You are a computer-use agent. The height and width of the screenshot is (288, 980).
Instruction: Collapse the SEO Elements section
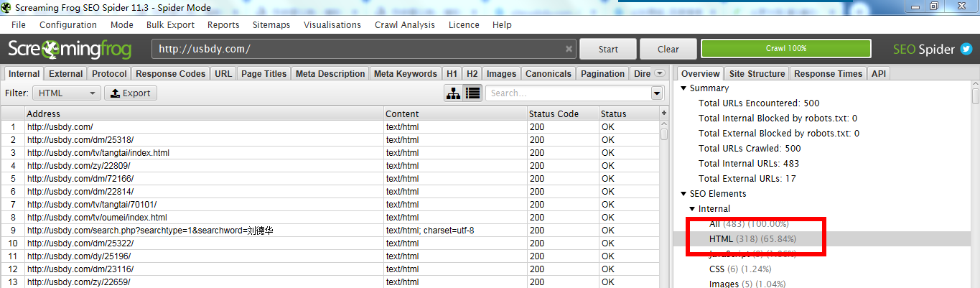pyautogui.click(x=683, y=194)
